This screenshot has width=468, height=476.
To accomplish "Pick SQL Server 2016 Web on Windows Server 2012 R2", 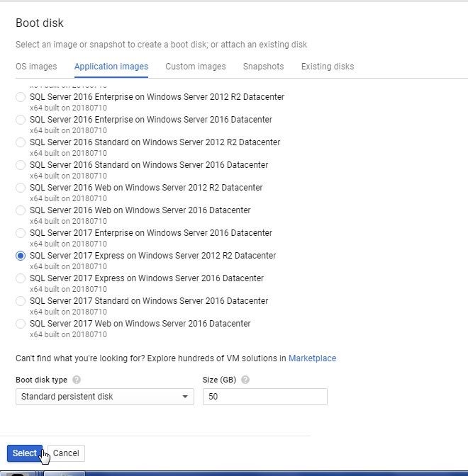I will coord(21,188).
